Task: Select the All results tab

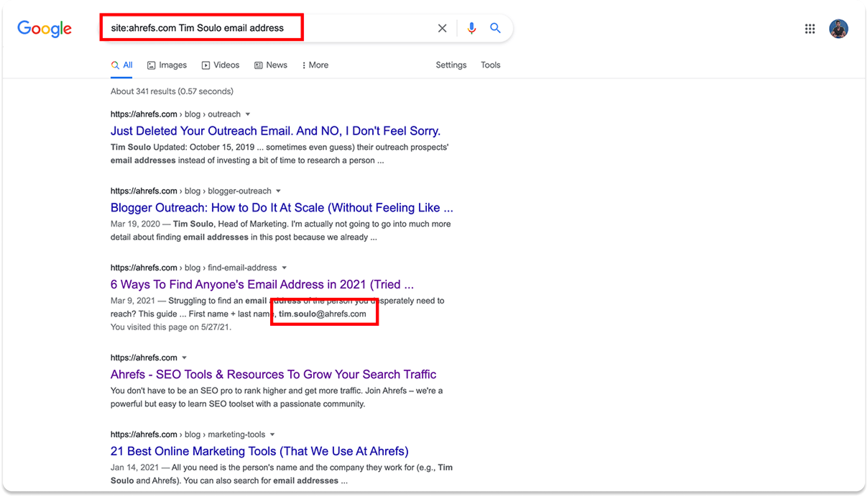Action: point(122,65)
